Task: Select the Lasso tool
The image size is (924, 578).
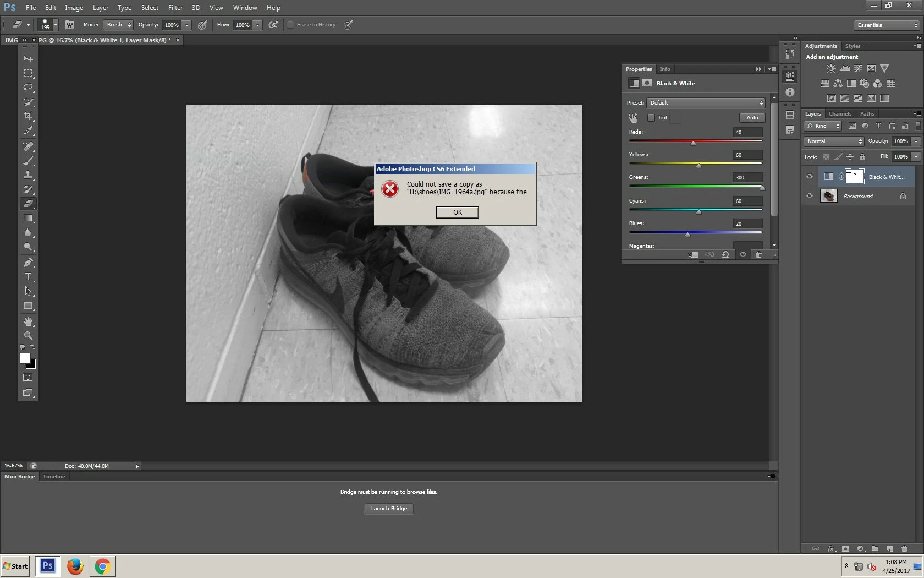Action: point(28,88)
